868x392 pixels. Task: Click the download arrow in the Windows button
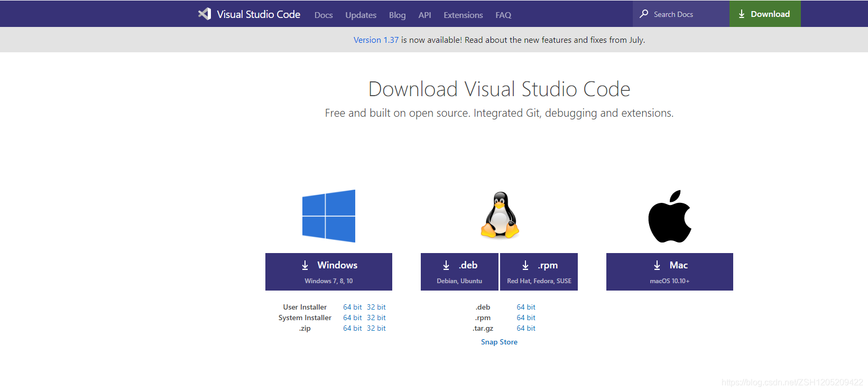[305, 265]
